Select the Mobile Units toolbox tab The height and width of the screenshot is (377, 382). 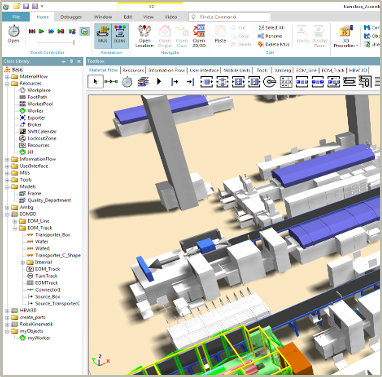tap(237, 70)
